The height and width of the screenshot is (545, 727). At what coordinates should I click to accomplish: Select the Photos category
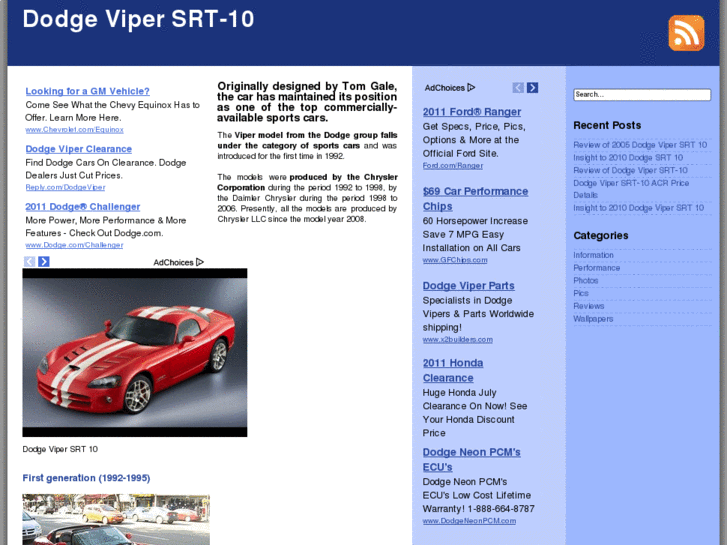pos(586,281)
